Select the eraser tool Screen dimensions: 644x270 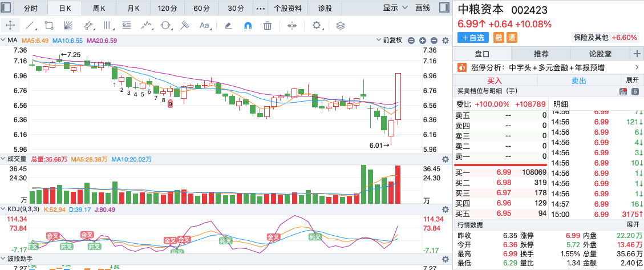pyautogui.click(x=228, y=26)
